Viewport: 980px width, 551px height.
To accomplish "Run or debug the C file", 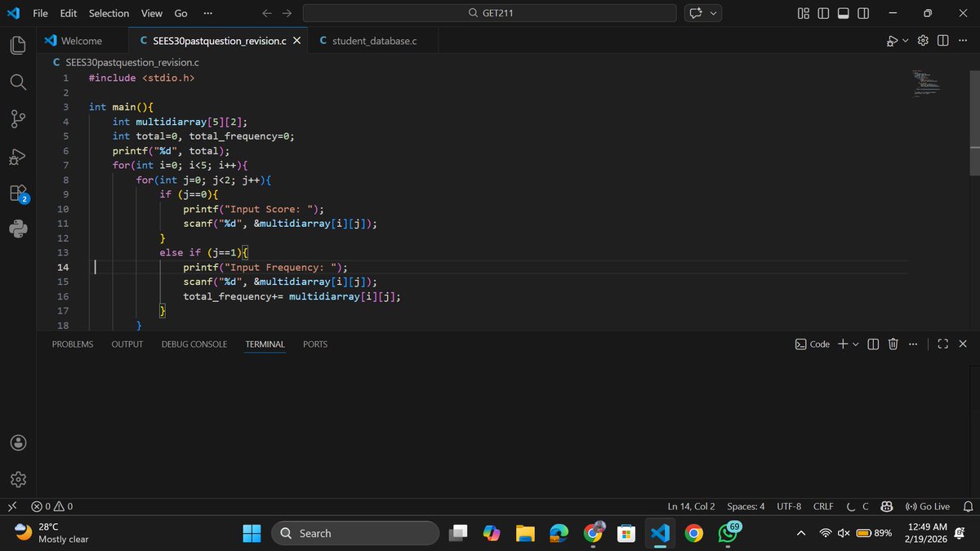I will point(893,41).
